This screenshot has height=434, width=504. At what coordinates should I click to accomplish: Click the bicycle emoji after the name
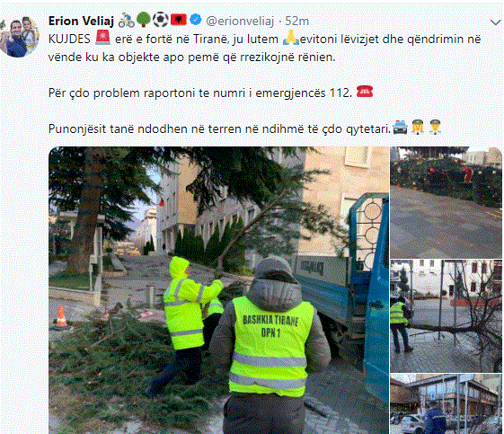[x=126, y=21]
